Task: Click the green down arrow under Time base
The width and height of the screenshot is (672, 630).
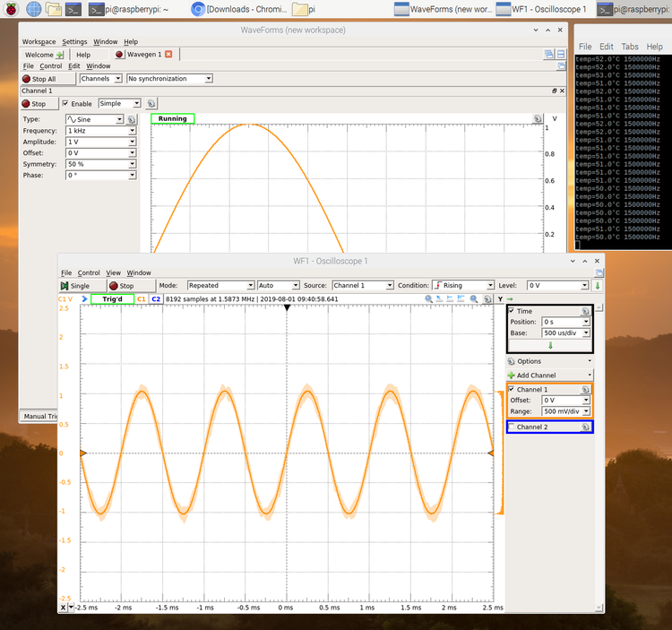Action: (550, 344)
